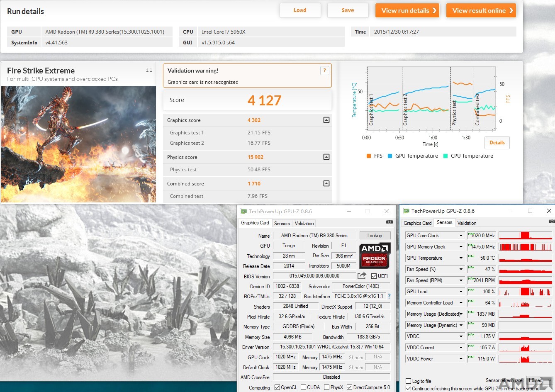Click the camera screenshot icon in left GPU-Z window
Image resolution: width=555 pixels, height=392 pixels.
(389, 222)
